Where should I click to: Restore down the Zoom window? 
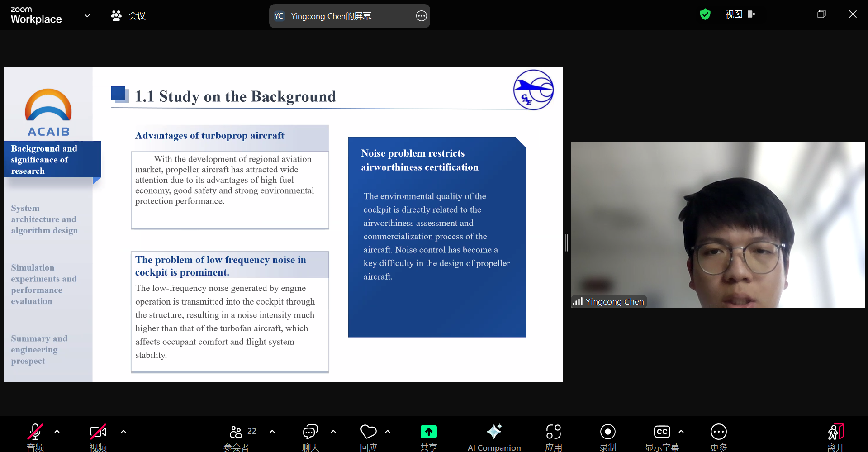pos(821,14)
